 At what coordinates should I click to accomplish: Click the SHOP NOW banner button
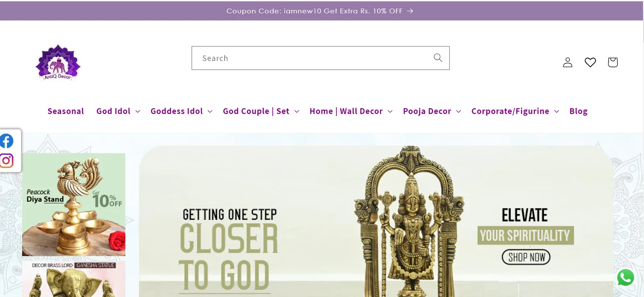click(526, 257)
